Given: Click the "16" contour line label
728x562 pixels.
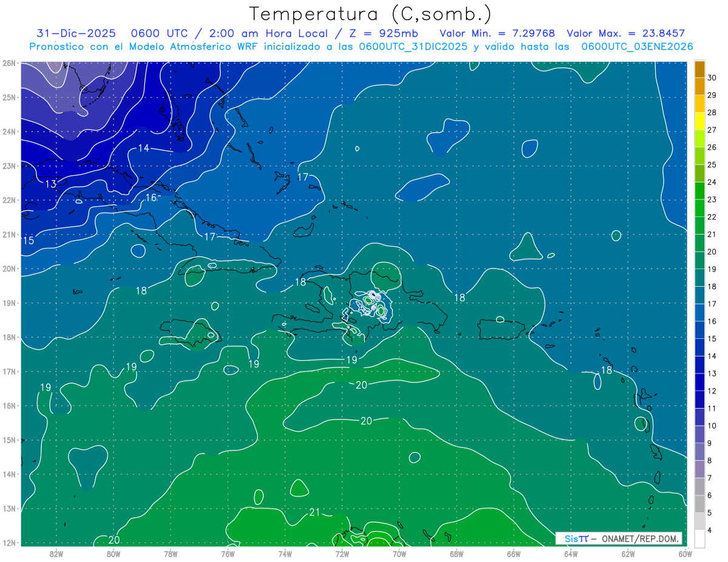Looking at the screenshot, I should click(151, 198).
